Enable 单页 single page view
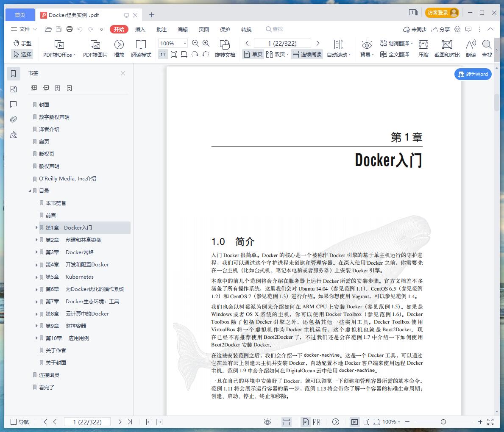This screenshot has height=432, width=504. pos(253,54)
